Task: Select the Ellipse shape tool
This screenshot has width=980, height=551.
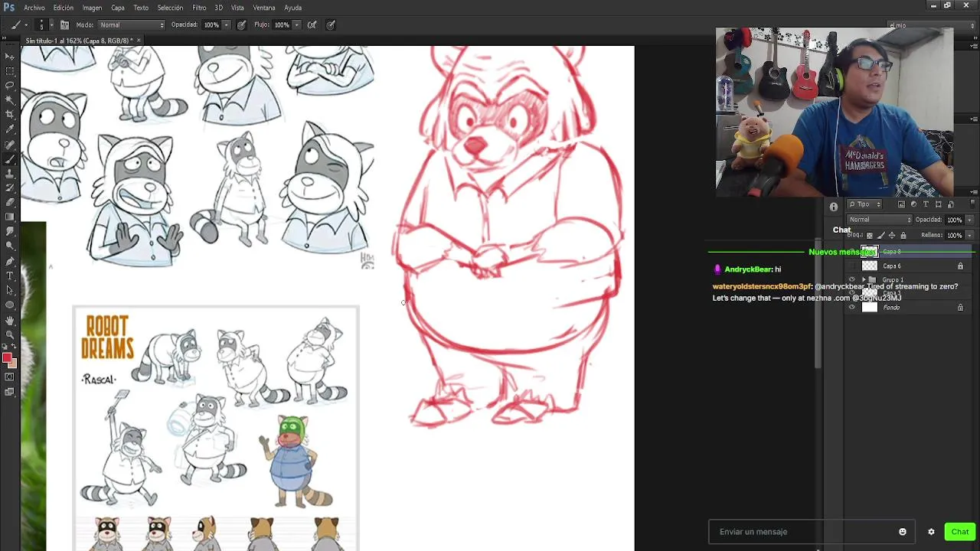Action: coord(9,305)
